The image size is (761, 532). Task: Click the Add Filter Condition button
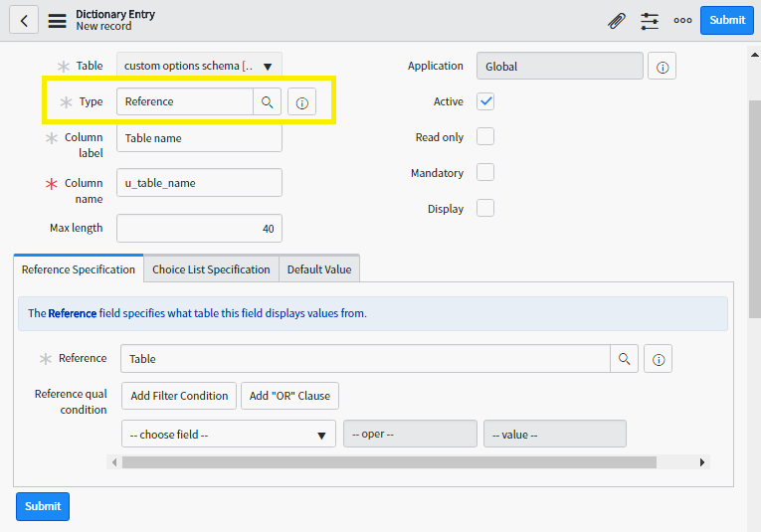179,396
